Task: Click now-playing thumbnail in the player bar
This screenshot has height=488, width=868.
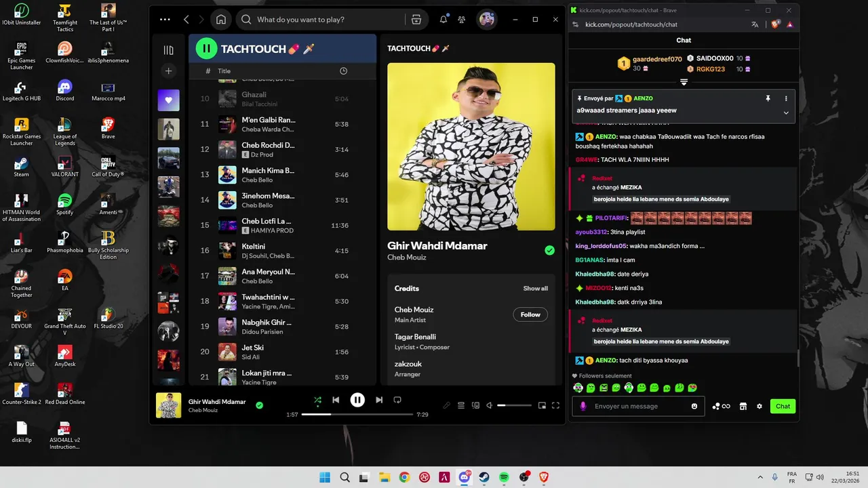Action: click(x=169, y=405)
